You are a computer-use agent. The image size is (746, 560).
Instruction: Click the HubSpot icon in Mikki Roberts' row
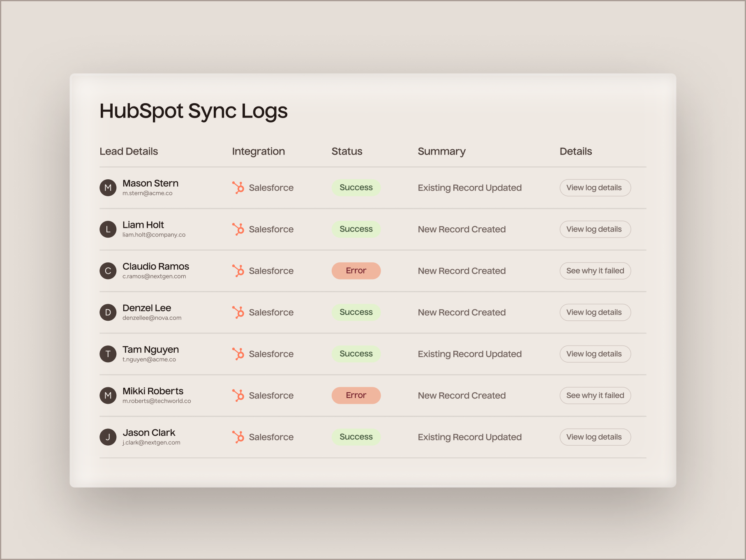(x=239, y=396)
